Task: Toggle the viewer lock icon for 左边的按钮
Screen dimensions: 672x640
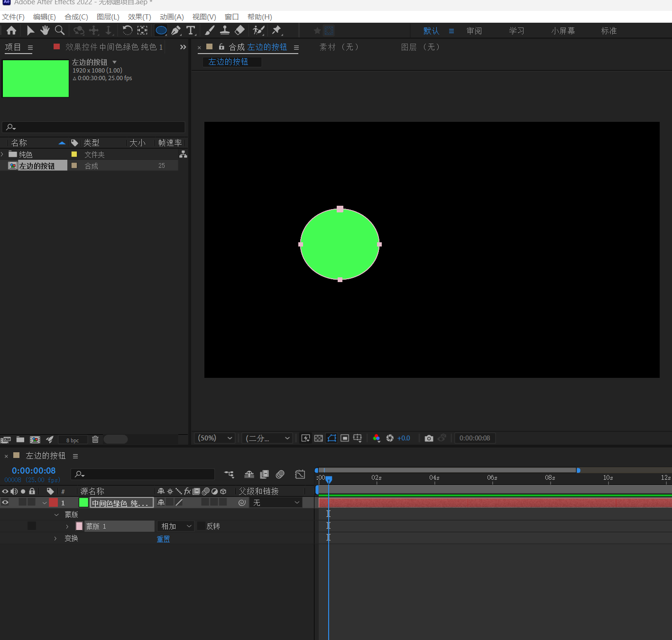Action: coord(221,47)
